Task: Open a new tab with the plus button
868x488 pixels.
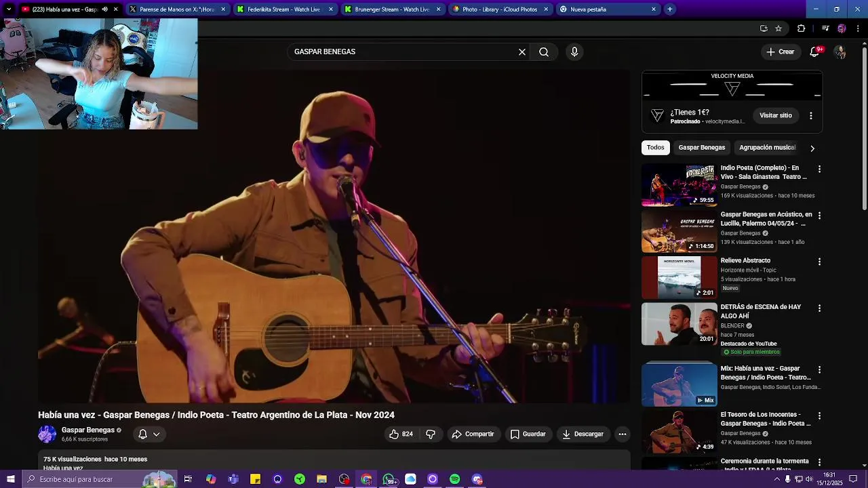Action: point(669,9)
